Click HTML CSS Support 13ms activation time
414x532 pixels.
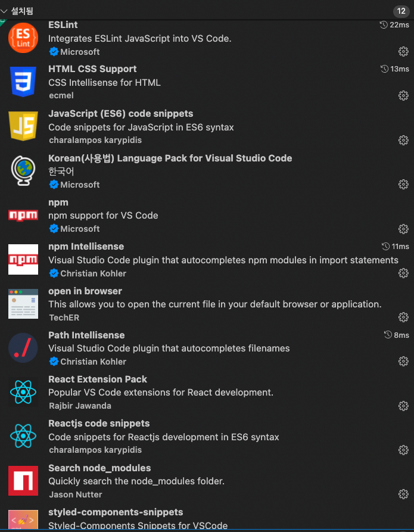pos(395,69)
